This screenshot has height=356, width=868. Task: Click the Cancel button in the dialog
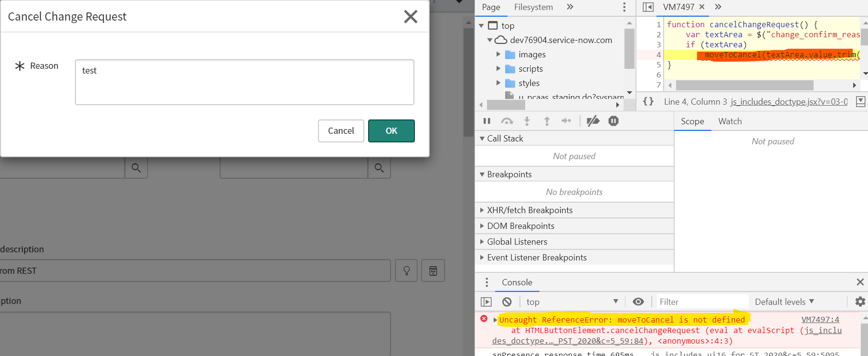pos(341,131)
